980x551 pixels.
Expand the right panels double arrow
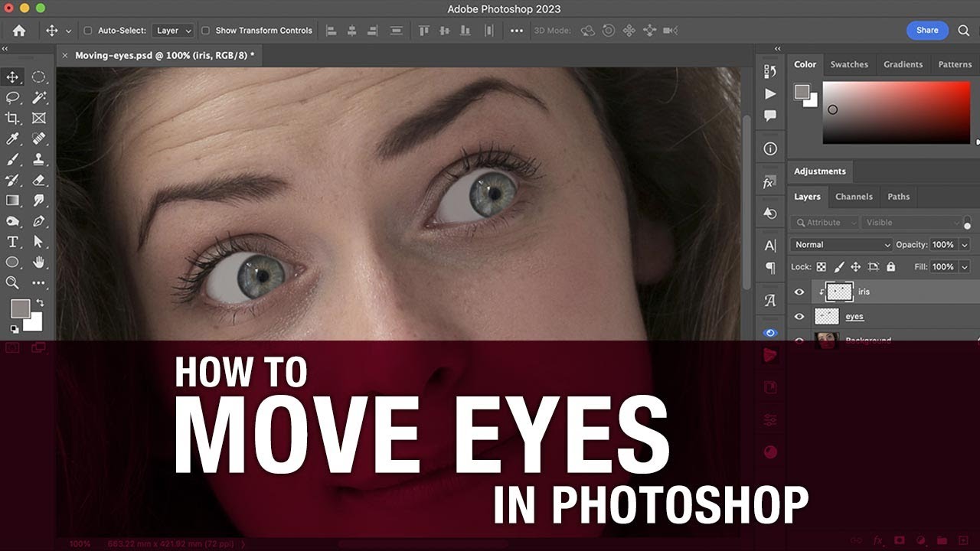pos(778,48)
